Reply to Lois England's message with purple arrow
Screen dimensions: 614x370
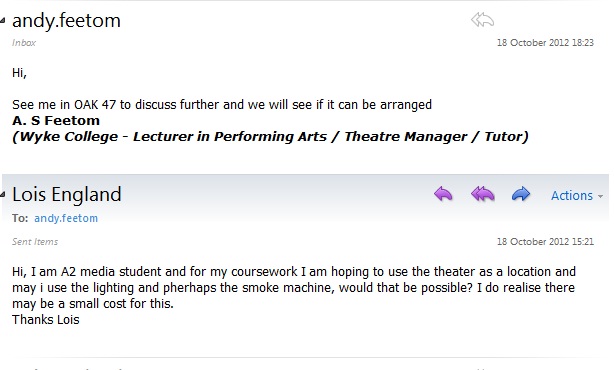(443, 194)
